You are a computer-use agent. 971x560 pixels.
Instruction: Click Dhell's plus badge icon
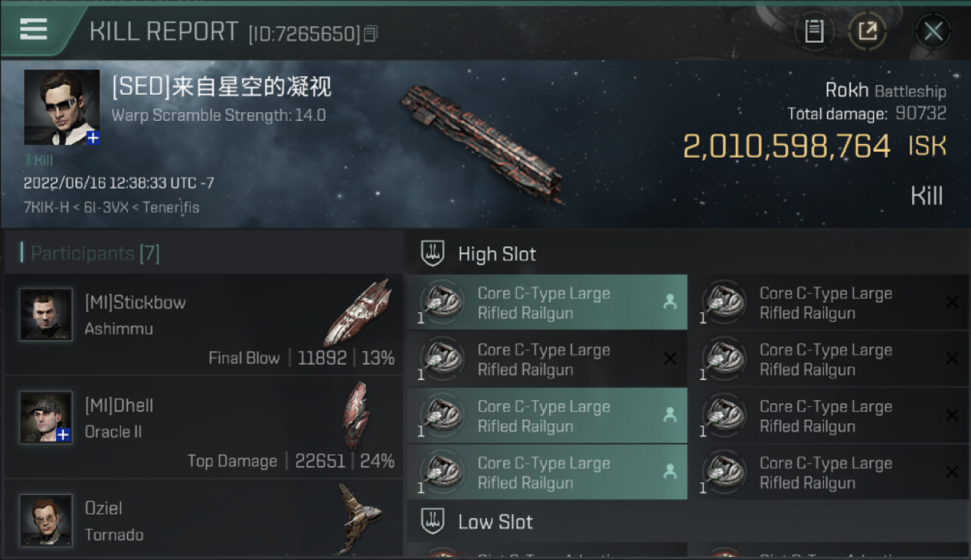63,435
